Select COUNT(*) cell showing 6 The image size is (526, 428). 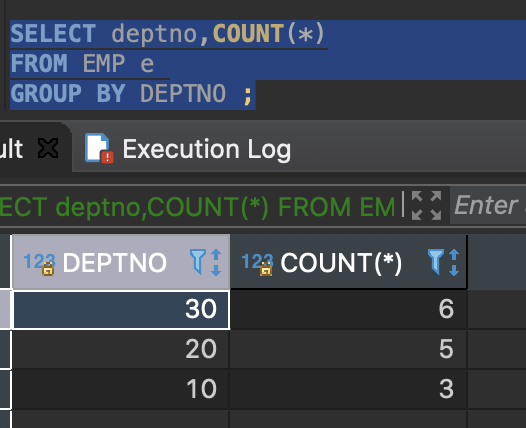point(349,309)
